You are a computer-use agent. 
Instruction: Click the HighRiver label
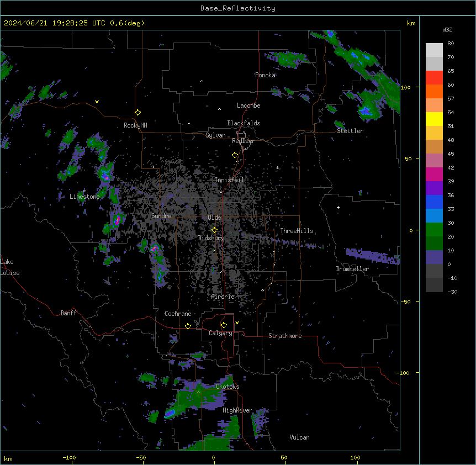coord(237,410)
